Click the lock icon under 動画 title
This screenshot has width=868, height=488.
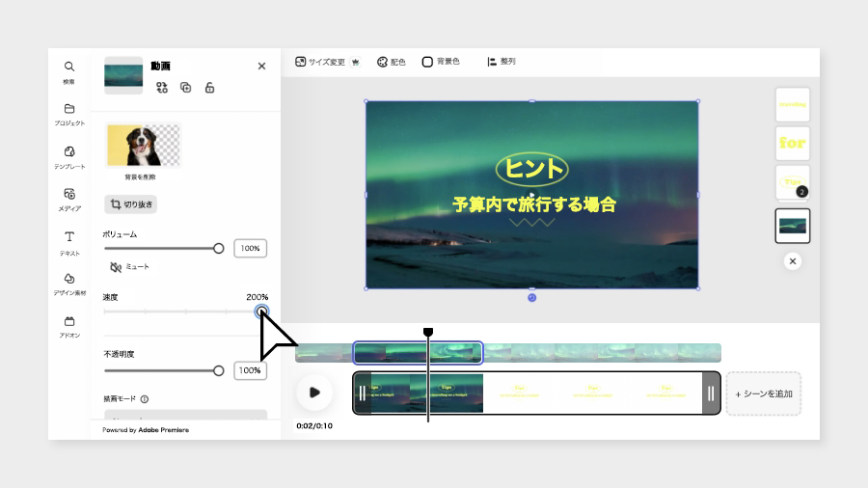tap(210, 88)
